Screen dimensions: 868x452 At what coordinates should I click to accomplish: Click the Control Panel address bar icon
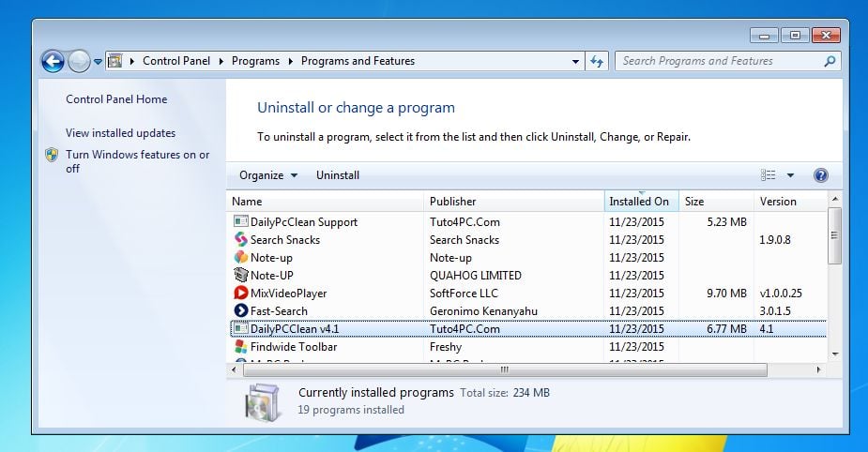click(114, 60)
